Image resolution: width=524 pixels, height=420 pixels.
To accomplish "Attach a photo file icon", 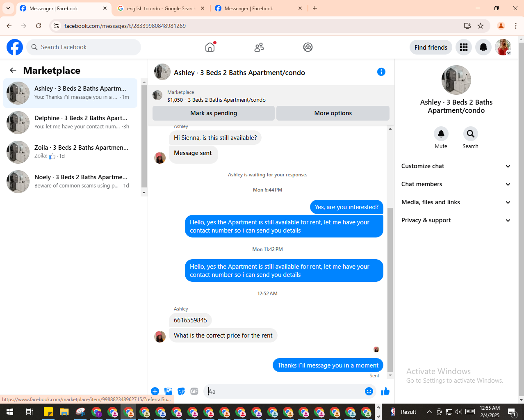I will (168, 391).
